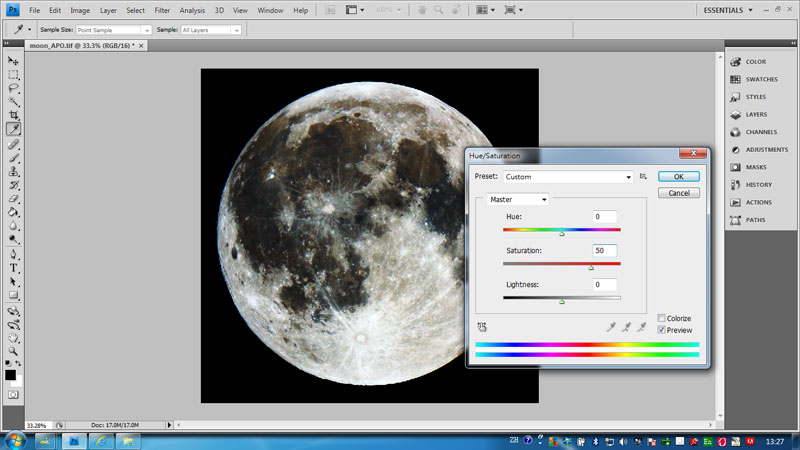Cancel the Hue/Saturation dialog
This screenshot has height=450, width=800.
tap(678, 193)
